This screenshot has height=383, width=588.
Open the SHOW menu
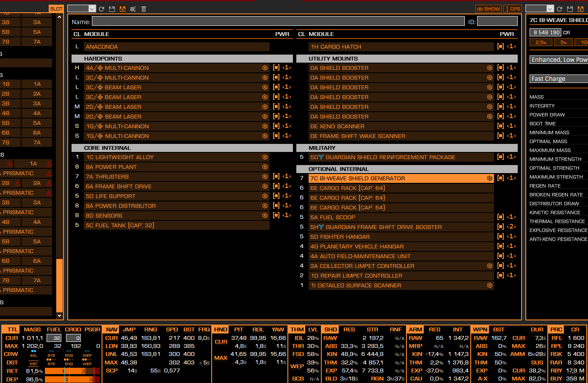click(489, 9)
